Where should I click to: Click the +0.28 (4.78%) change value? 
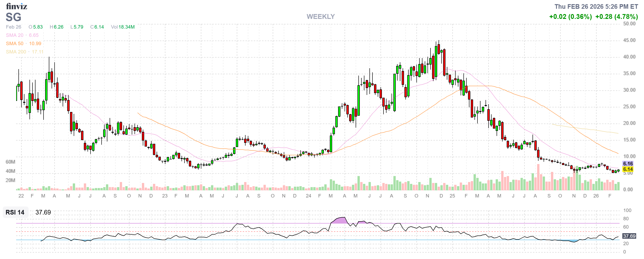click(x=617, y=17)
